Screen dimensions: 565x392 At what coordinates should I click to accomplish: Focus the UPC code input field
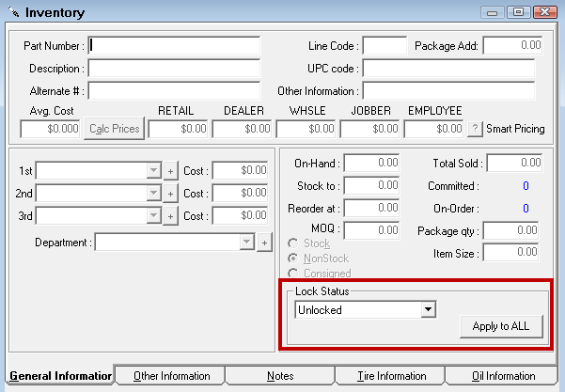pos(447,69)
